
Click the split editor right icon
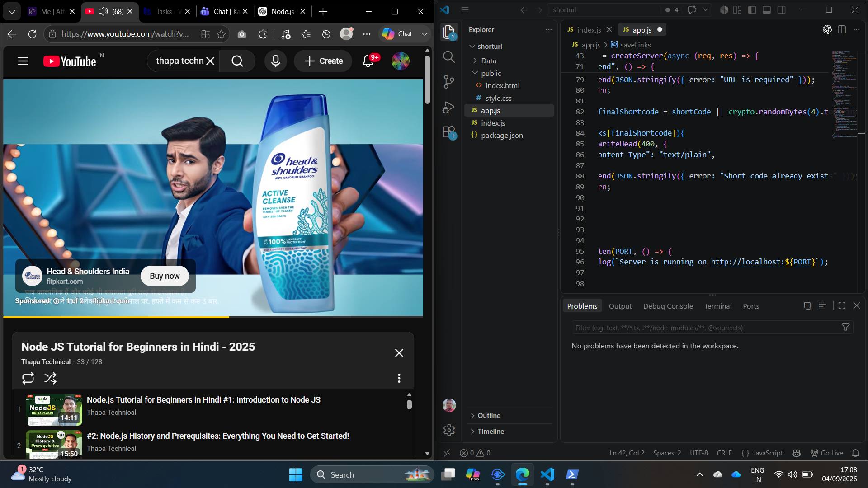[x=841, y=29]
